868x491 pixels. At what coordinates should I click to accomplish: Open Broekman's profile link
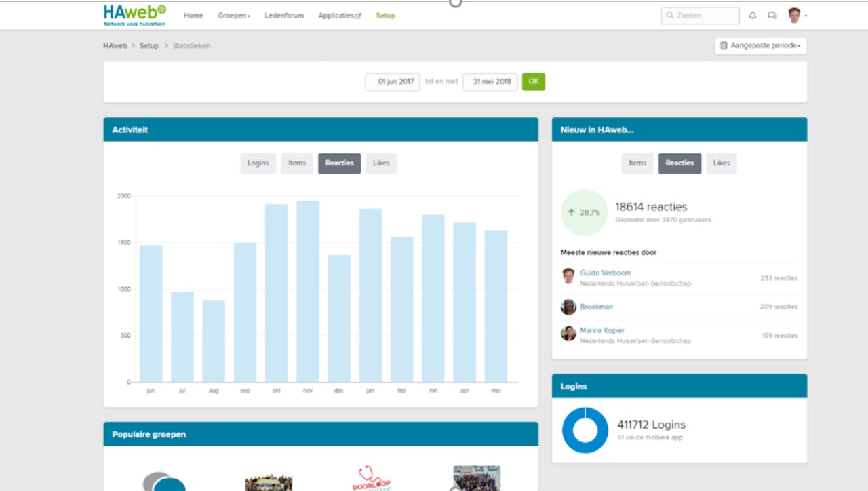point(597,307)
